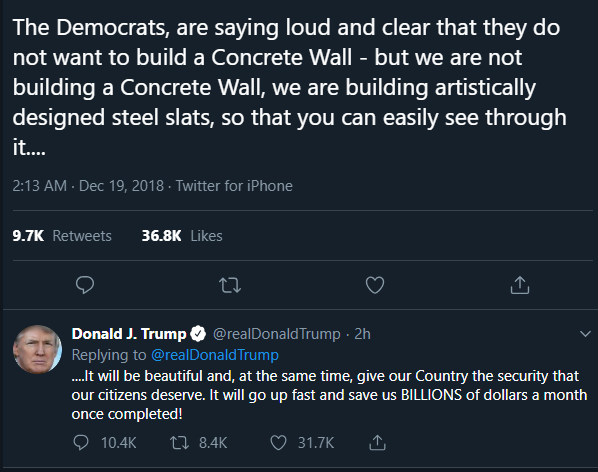Image resolution: width=598 pixels, height=472 pixels.
Task: Share the main tweet via the share icon
Action: pos(520,285)
